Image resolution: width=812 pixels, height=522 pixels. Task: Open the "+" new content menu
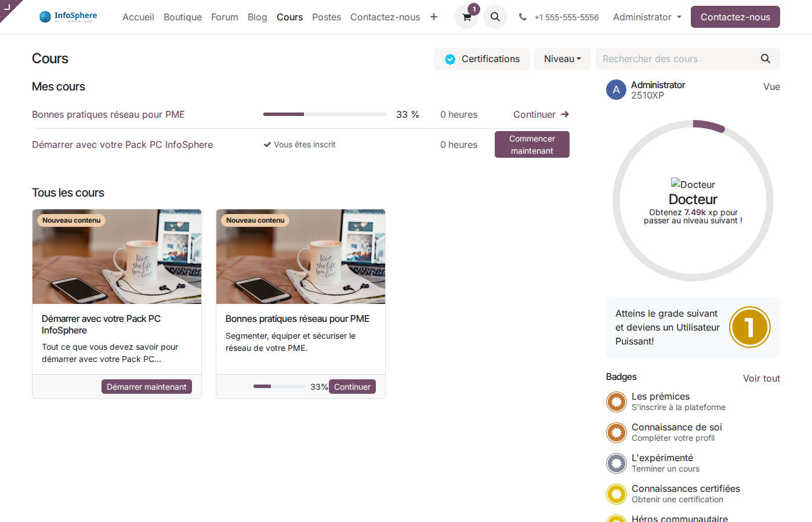coord(434,17)
